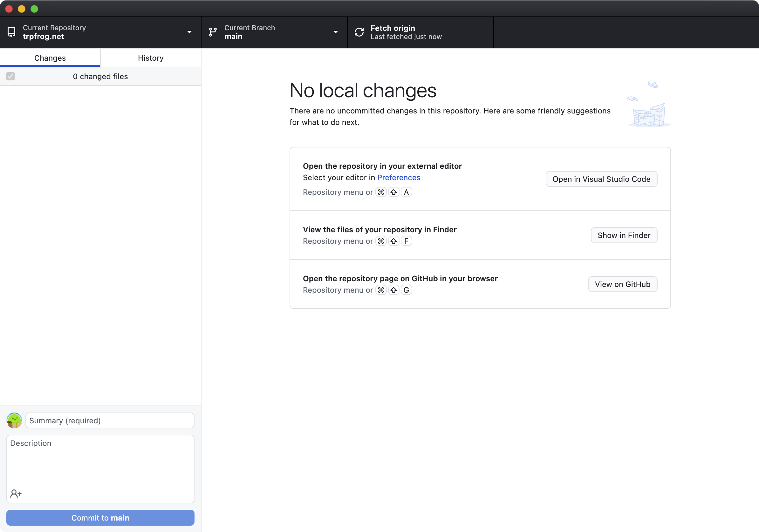Click the Commit to main button

100,518
